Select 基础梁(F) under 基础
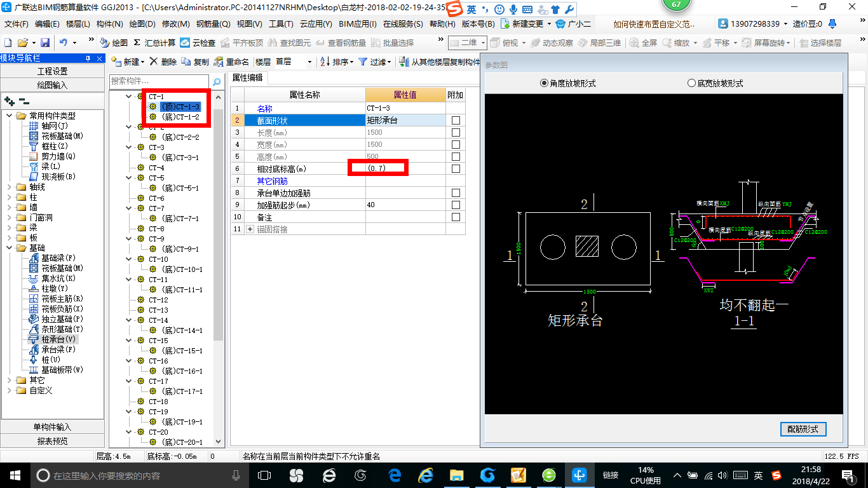 [x=53, y=258]
